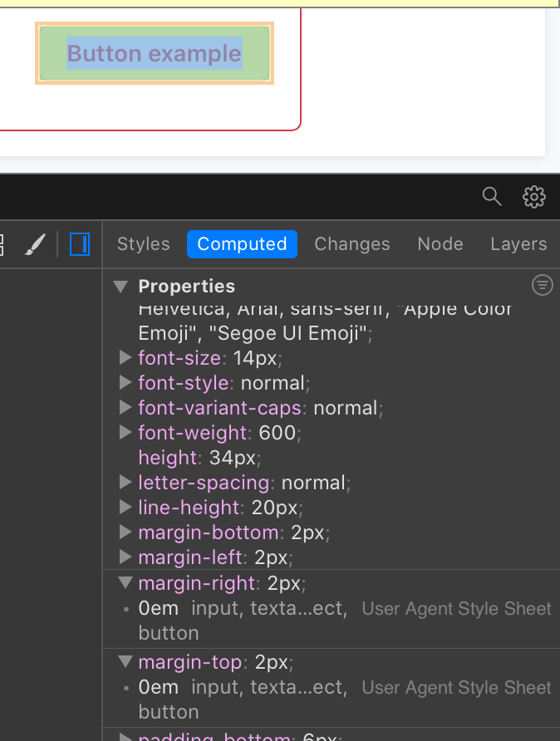Collapse the expanded margin-top property
This screenshot has height=741, width=560.
click(x=125, y=662)
